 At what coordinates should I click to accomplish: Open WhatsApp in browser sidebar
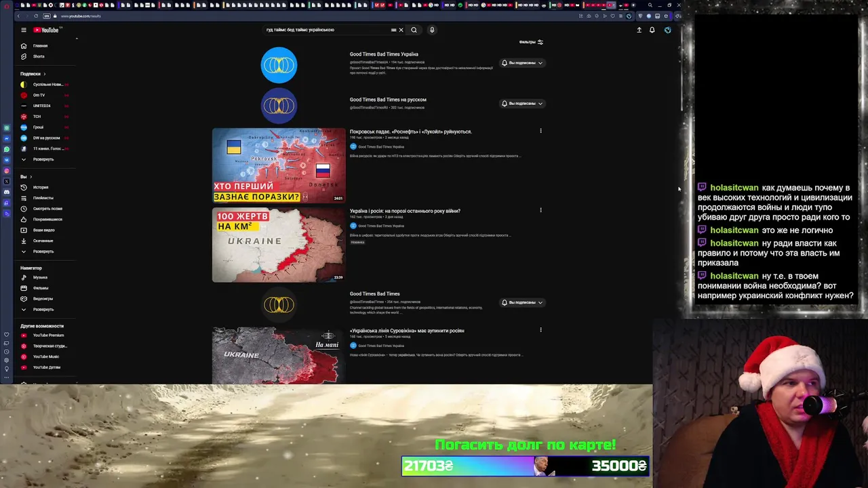pyautogui.click(x=7, y=149)
